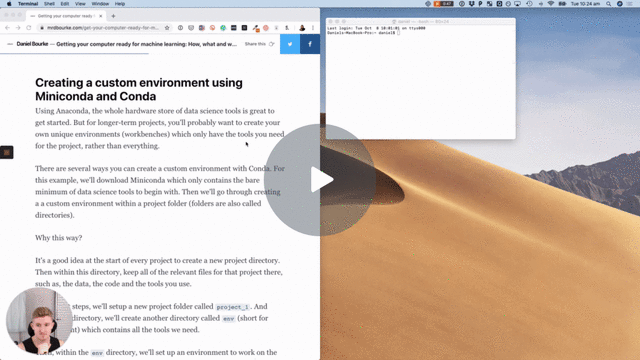Click the Daniel Bourke site name link
Image resolution: width=640 pixels, height=360 pixels.
tap(32, 44)
